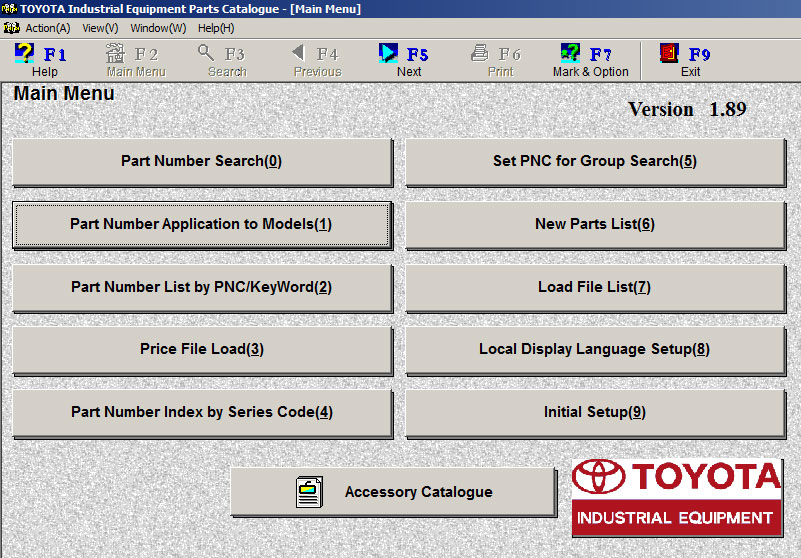
Task: Open Mark & Option via the F7 icon
Action: pyautogui.click(x=570, y=53)
